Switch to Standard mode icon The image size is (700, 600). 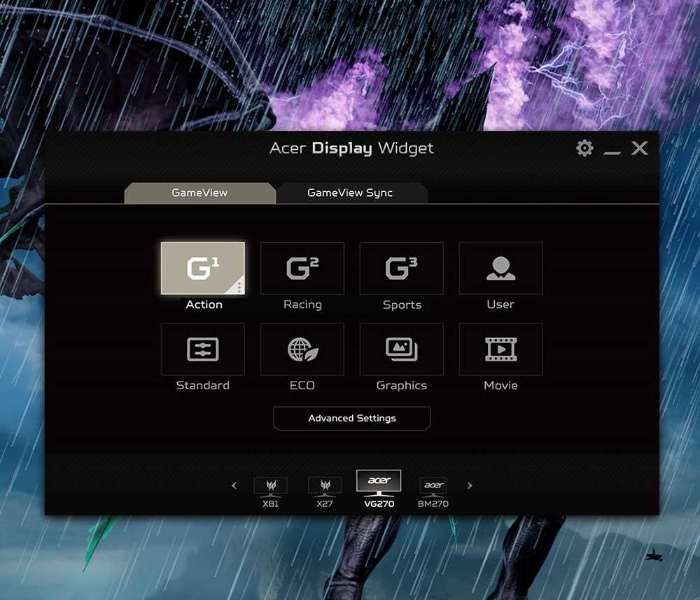[x=203, y=349]
